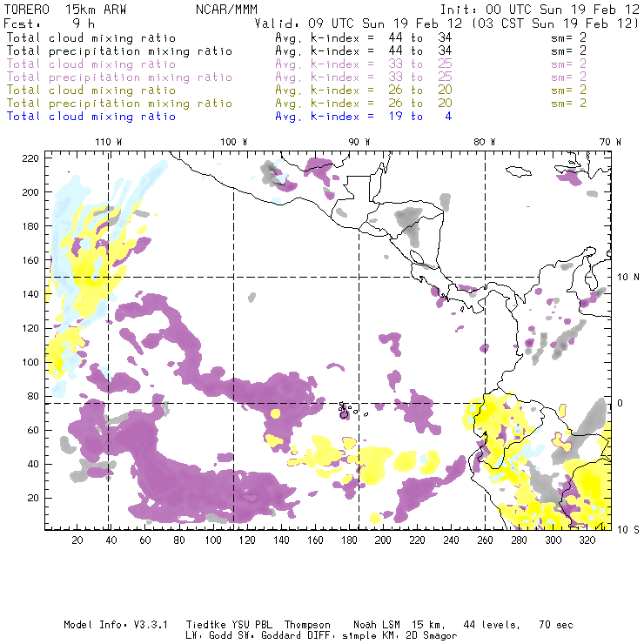Click 'Noah LSM' in the model info footer
The width and height of the screenshot is (644, 644).
pyautogui.click(x=377, y=625)
